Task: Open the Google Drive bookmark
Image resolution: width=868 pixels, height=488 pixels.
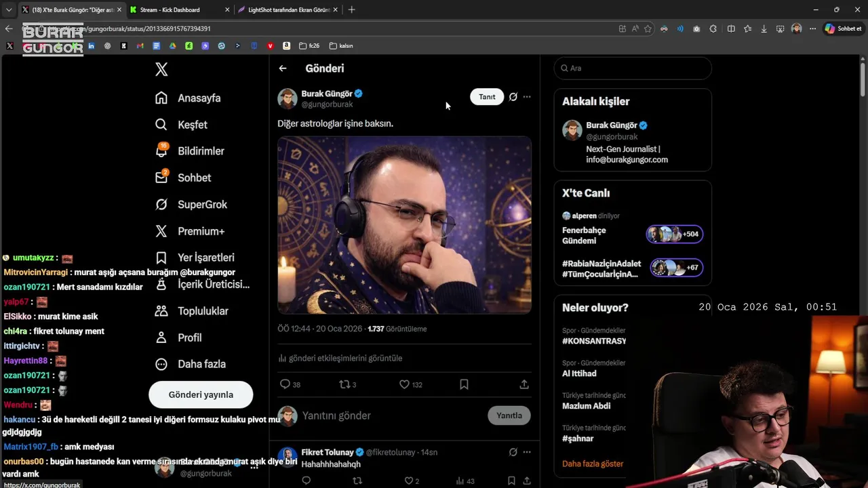Action: coord(172,46)
